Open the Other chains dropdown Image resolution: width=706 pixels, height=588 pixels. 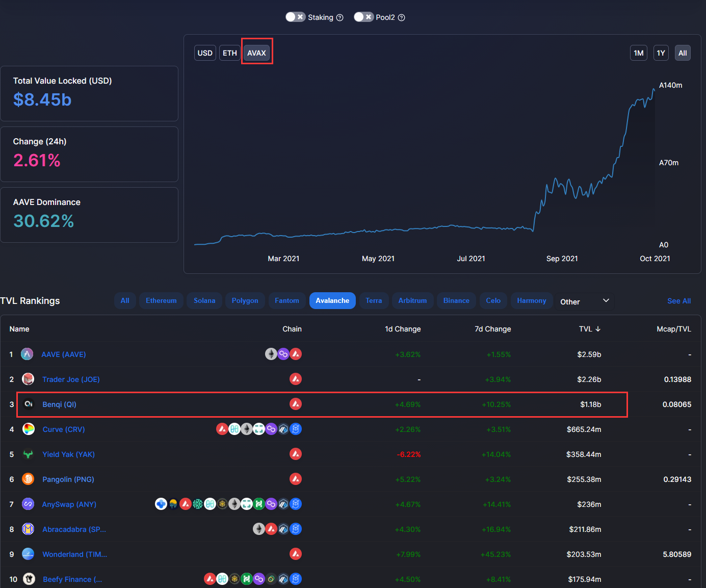(585, 301)
